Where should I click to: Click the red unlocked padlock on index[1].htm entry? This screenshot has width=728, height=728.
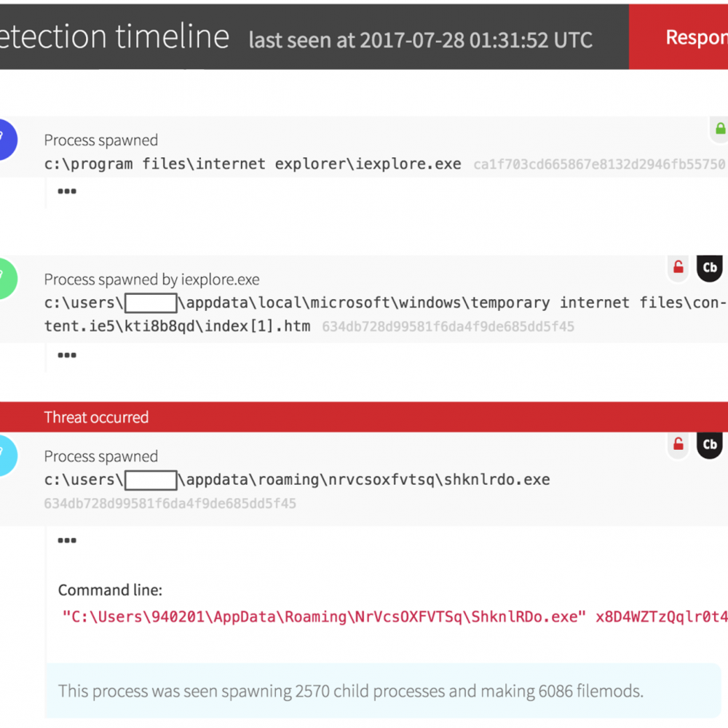[678, 268]
